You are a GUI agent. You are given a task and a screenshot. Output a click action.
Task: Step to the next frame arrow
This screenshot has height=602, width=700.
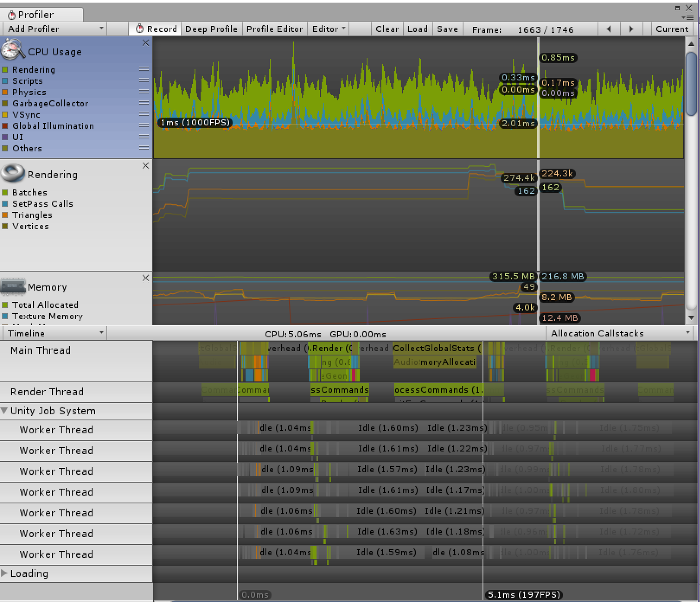tap(631, 29)
